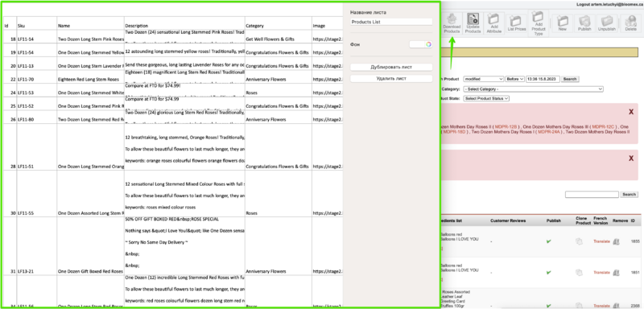Click Search beside the date field
Screen dimensions: 644x309
(570, 79)
